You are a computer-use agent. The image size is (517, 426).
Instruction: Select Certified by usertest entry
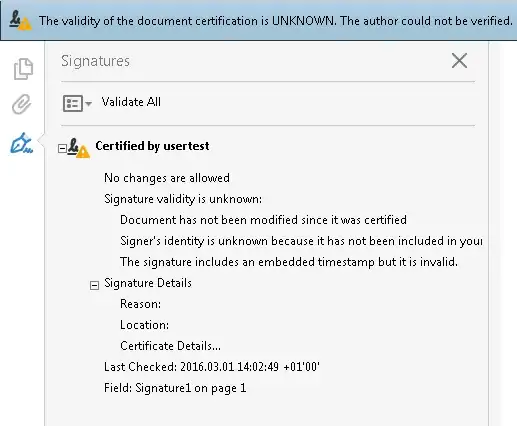(152, 146)
